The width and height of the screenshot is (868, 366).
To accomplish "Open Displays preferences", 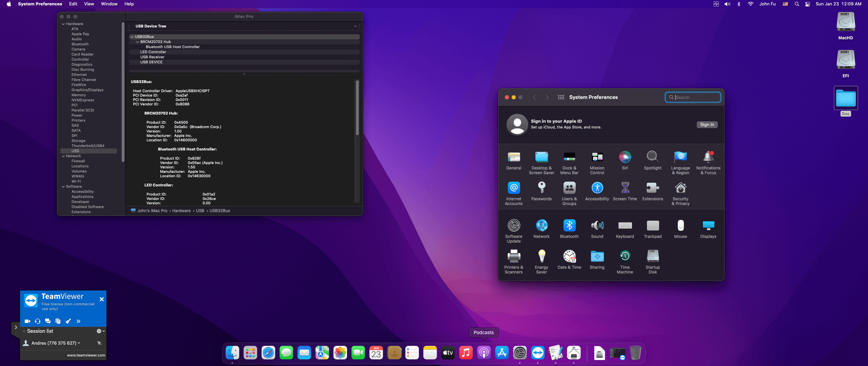I will pos(708,229).
